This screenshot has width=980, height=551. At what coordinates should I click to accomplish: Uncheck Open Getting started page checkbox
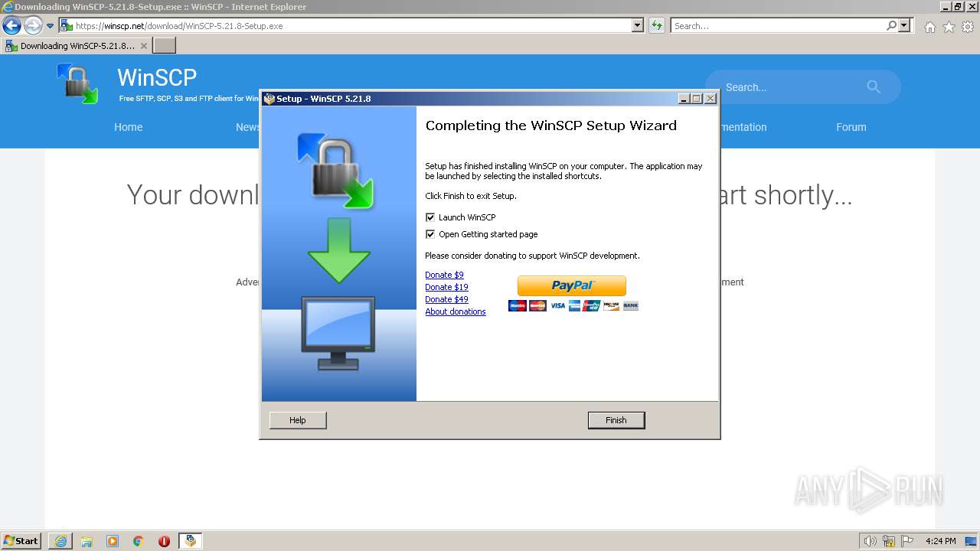click(430, 234)
